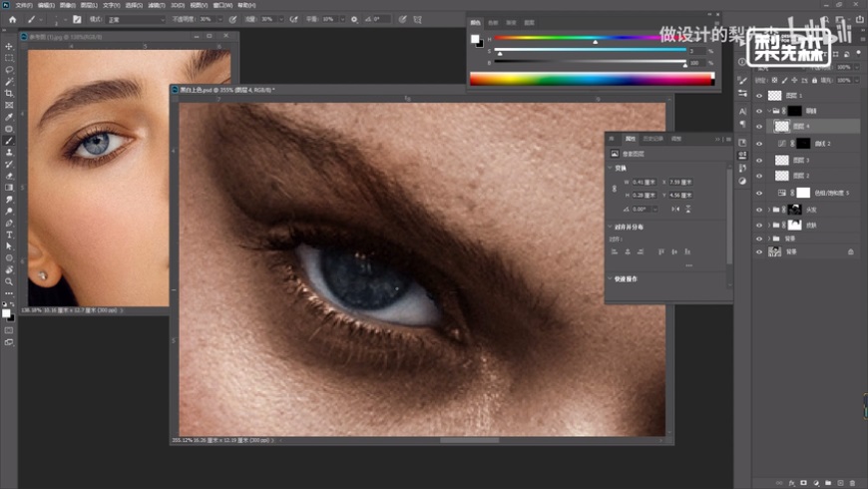868x489 pixels.
Task: Select the 图层 4 layer thumbnail
Action: tap(782, 127)
